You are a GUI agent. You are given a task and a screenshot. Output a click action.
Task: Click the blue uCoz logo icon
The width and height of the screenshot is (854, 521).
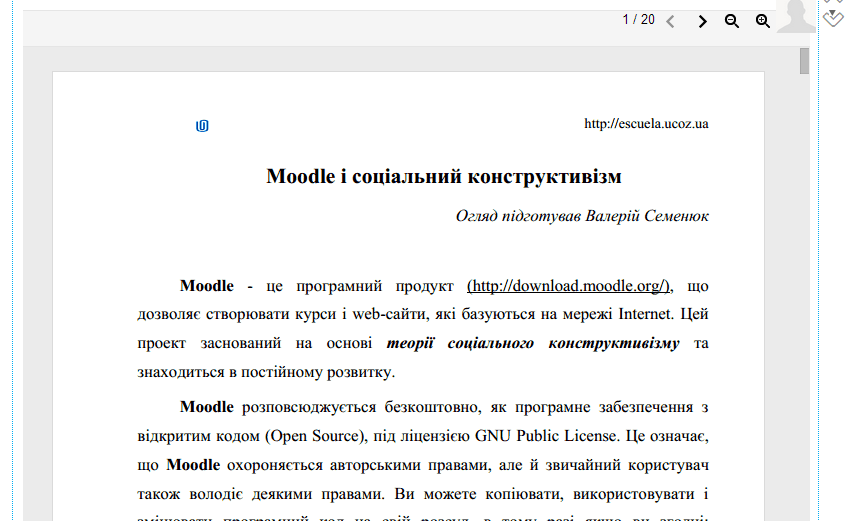(202, 126)
